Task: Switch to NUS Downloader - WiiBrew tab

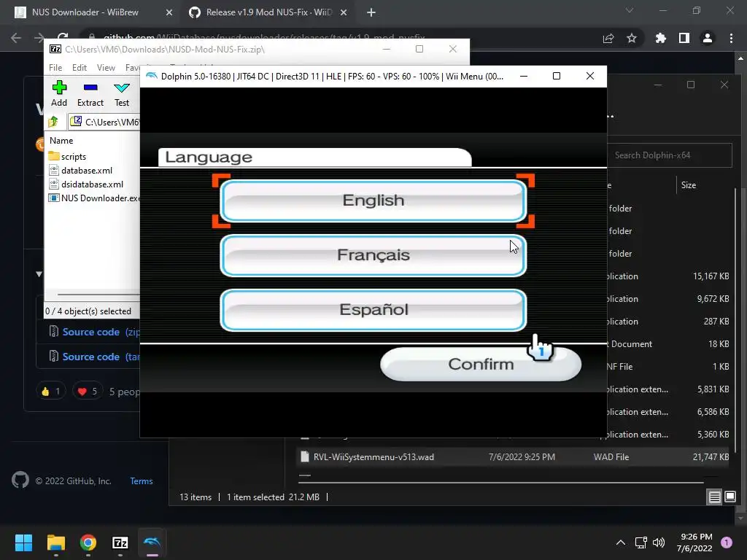Action: click(85, 12)
